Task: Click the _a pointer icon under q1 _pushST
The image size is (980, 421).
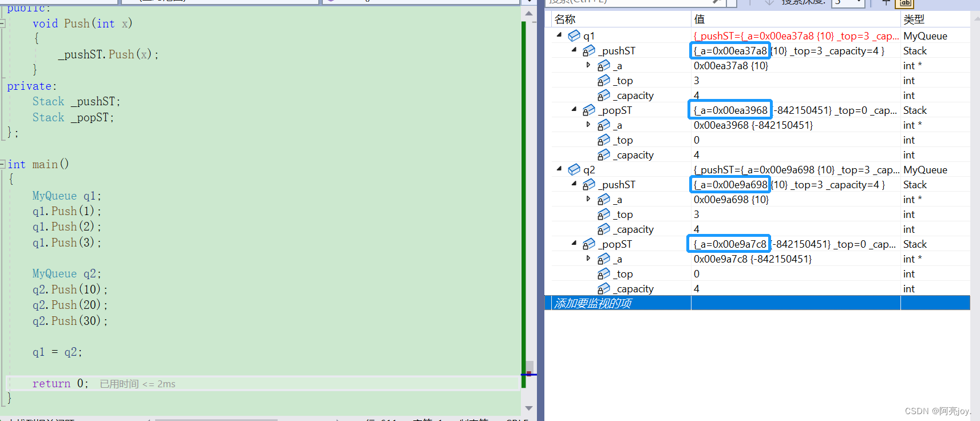Action: (604, 66)
